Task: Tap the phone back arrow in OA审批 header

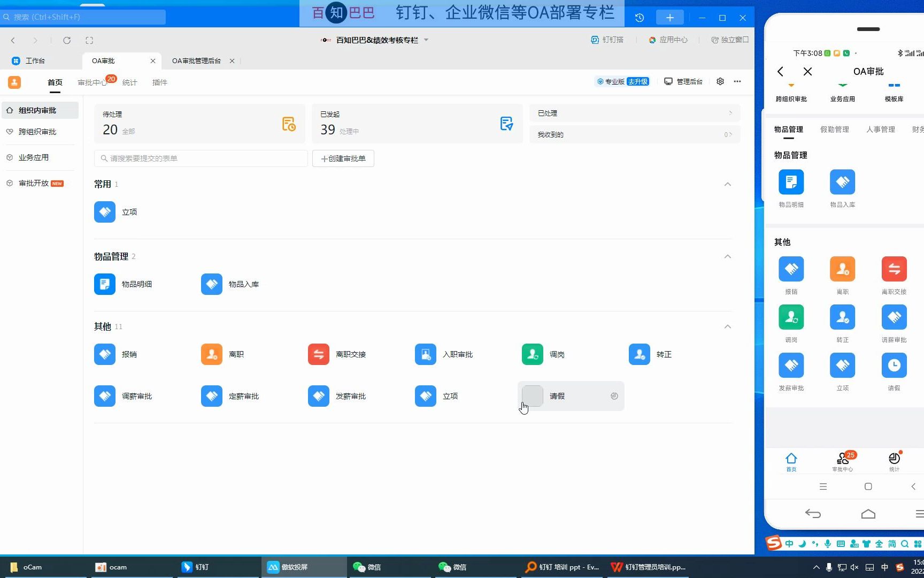Action: pos(781,71)
